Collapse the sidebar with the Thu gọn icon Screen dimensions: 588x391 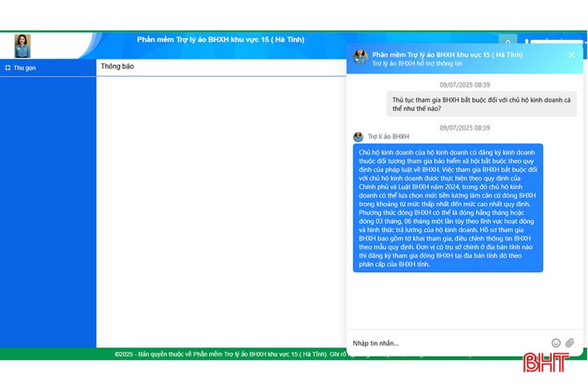7,68
